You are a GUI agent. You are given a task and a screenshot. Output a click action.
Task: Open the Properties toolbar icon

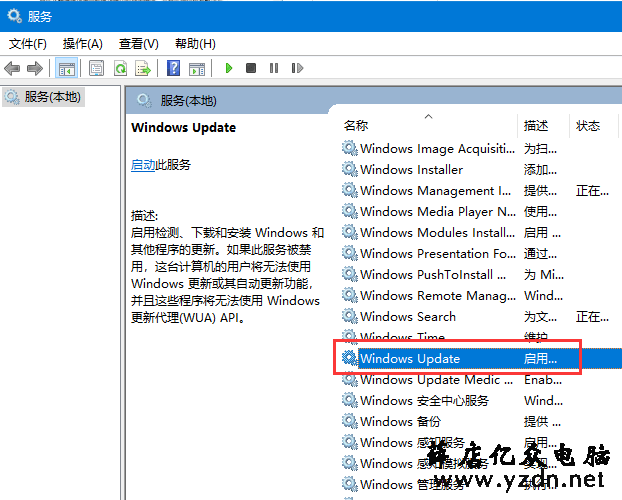[96, 68]
